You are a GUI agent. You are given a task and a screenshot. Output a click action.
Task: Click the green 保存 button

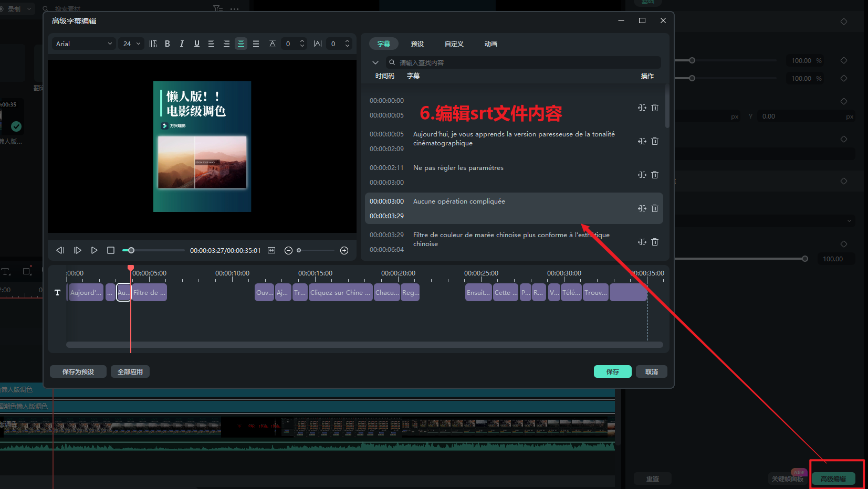612,371
